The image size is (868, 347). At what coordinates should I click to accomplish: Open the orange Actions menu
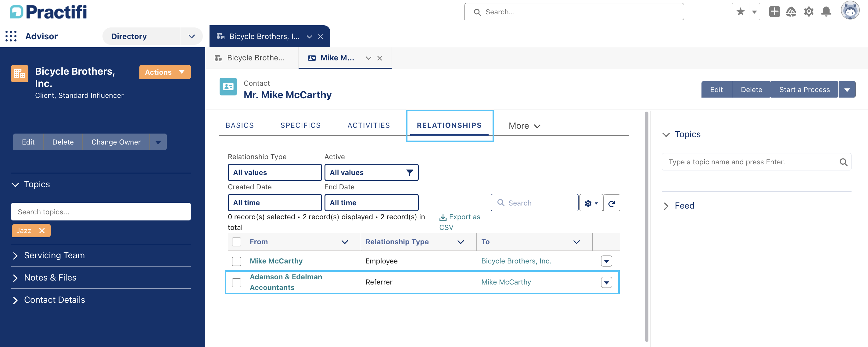pyautogui.click(x=165, y=72)
